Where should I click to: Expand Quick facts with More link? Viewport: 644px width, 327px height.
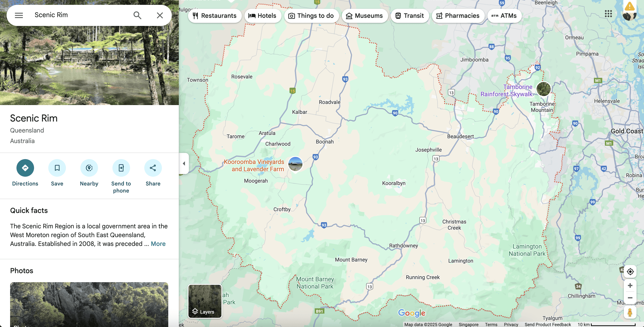[x=158, y=244]
